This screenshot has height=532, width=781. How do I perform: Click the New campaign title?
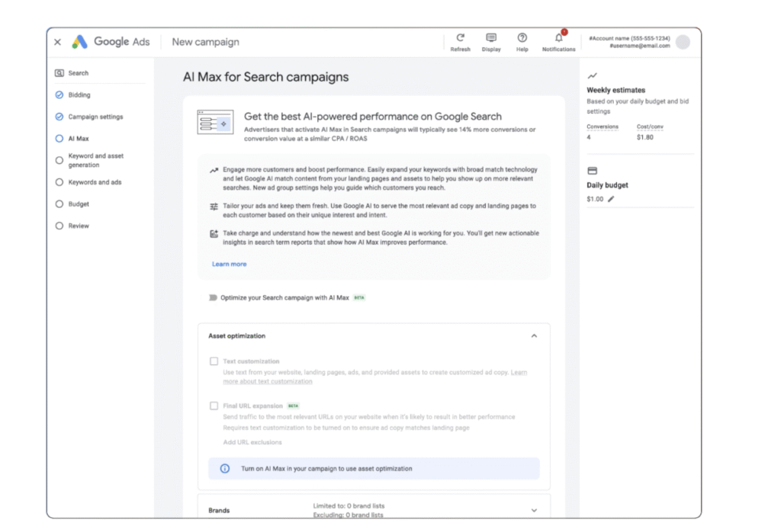(x=206, y=42)
